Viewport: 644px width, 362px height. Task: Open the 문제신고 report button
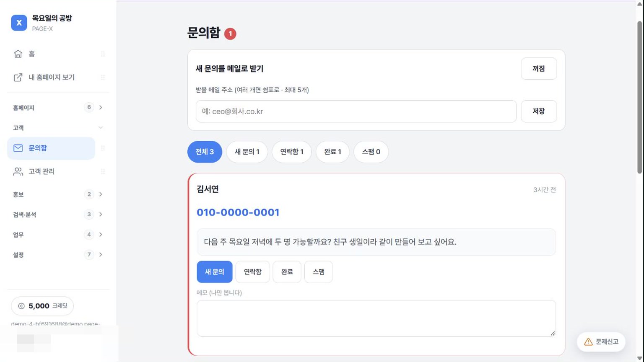pos(601,342)
